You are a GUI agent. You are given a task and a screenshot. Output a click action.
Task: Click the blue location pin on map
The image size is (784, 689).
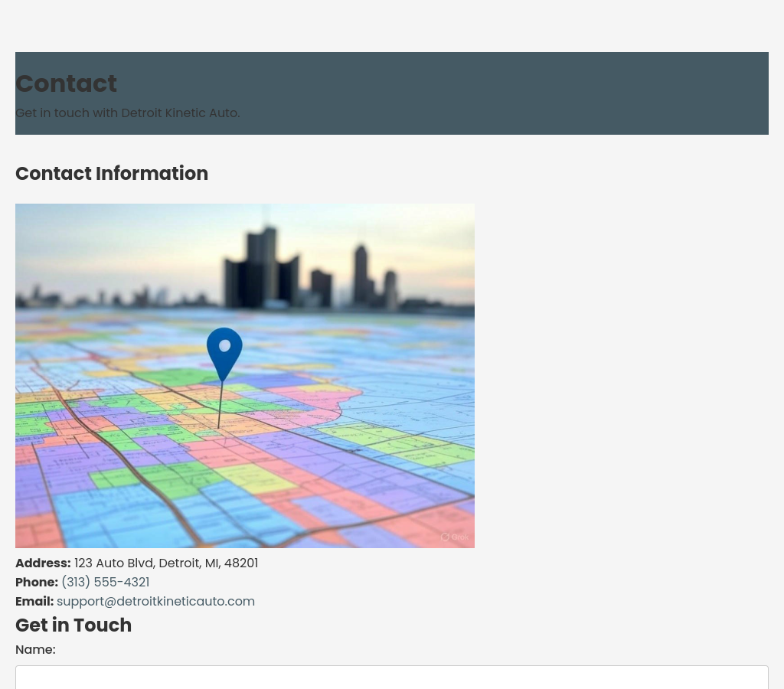pos(224,351)
